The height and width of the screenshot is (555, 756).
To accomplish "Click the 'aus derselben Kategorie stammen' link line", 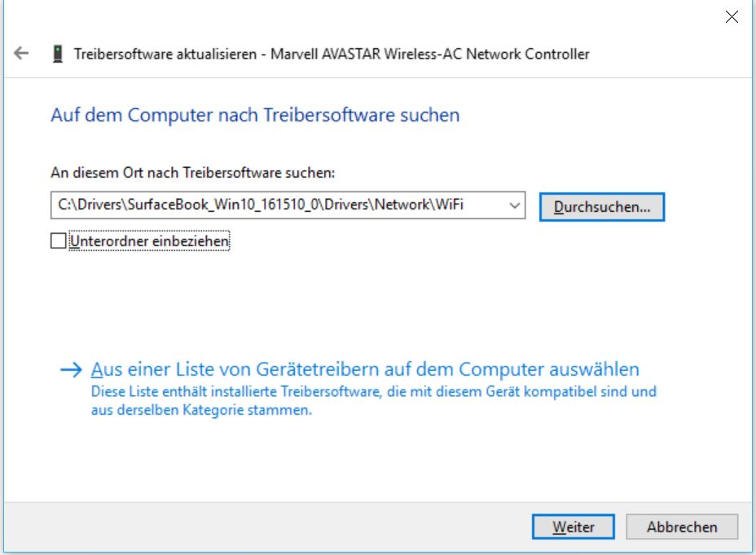I will click(201, 411).
